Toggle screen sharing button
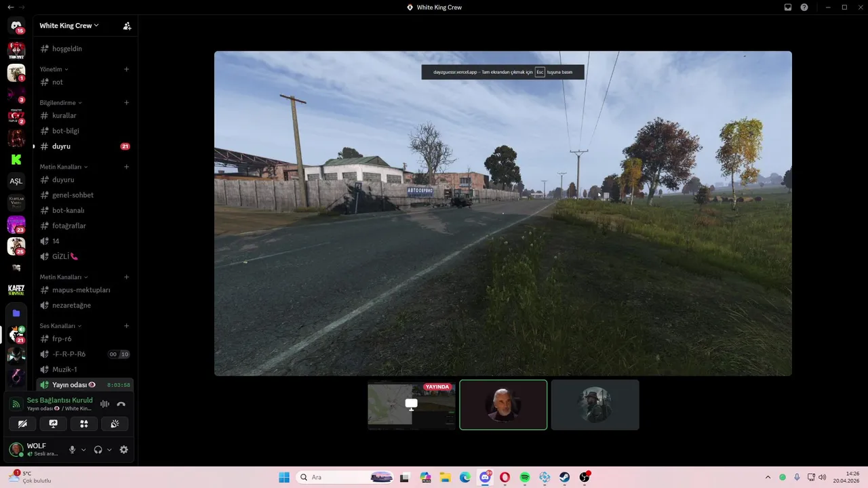Viewport: 868px width, 488px height. 54,424
